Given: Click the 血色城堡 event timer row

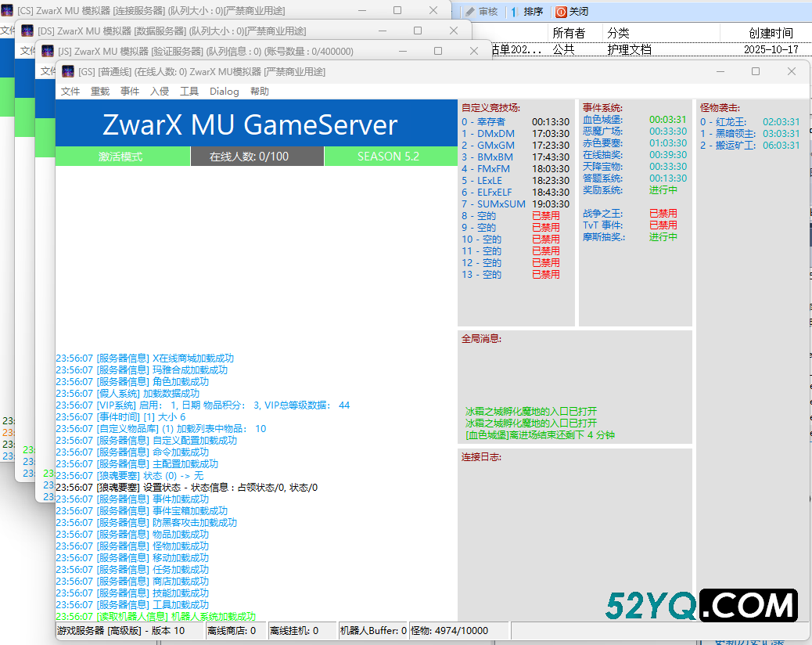Looking at the screenshot, I should [634, 120].
